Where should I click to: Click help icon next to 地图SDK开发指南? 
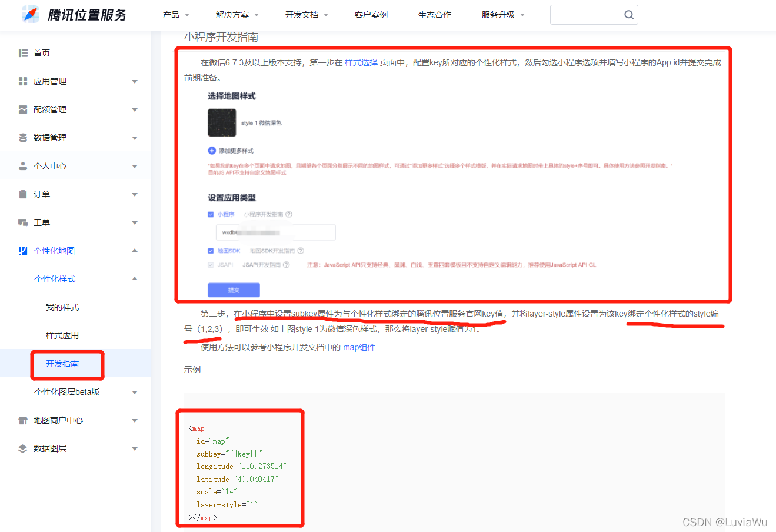301,251
